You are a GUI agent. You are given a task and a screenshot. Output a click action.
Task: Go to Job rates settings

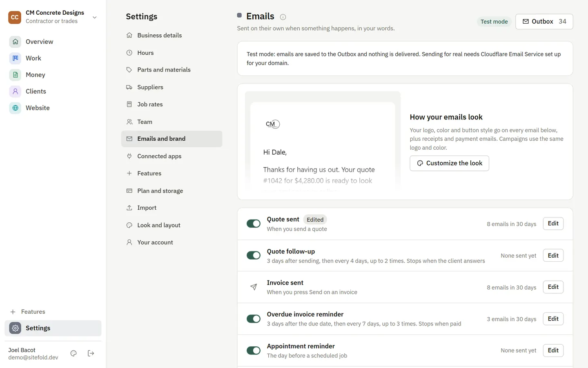tap(171, 104)
